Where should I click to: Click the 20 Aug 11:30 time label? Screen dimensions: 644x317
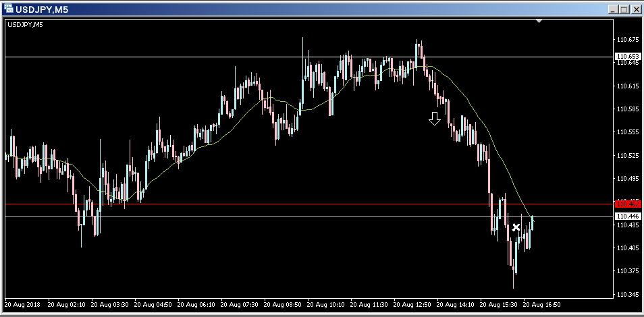[x=369, y=305]
